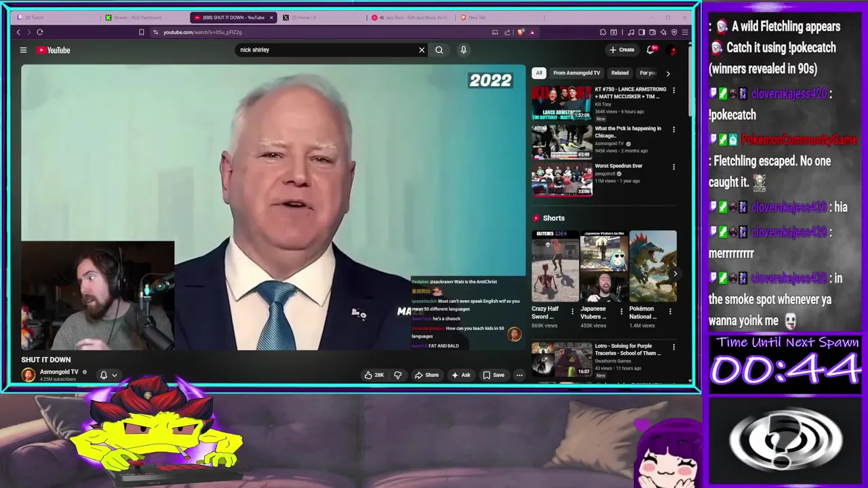Viewport: 868px width, 488px height.
Task: Focus the youtube.com address bar
Action: tap(319, 32)
